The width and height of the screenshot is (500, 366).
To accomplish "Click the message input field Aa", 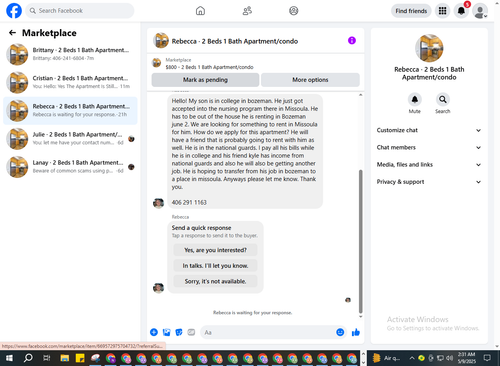I will click(x=268, y=332).
